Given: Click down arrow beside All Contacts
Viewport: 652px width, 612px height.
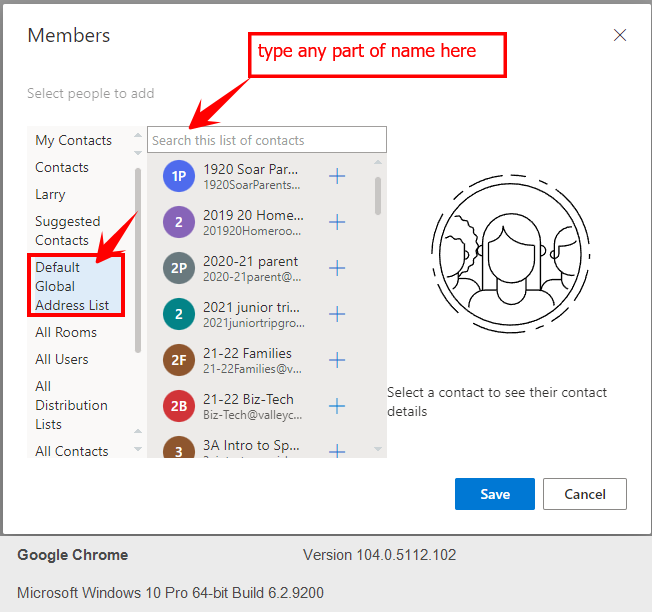Looking at the screenshot, I should point(138,449).
